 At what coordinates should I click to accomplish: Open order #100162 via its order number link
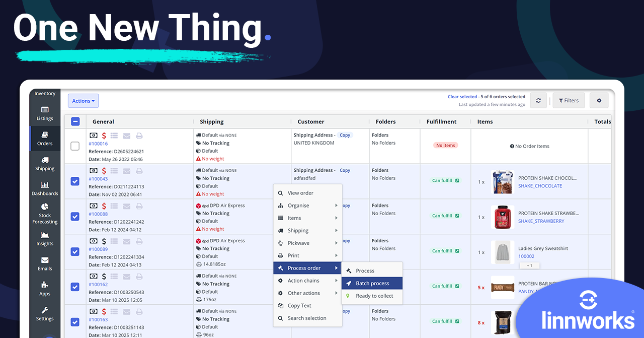pyautogui.click(x=99, y=284)
